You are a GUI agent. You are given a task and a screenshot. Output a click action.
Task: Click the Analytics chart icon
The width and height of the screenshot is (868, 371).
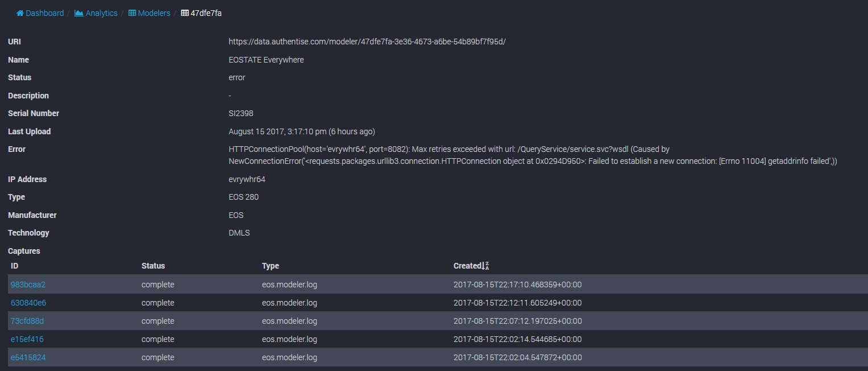point(79,13)
